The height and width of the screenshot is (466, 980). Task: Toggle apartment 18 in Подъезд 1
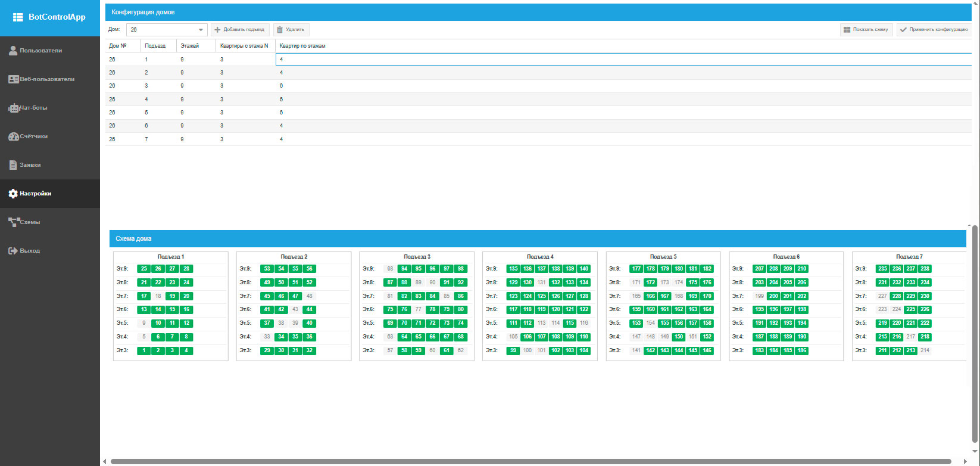pyautogui.click(x=158, y=296)
